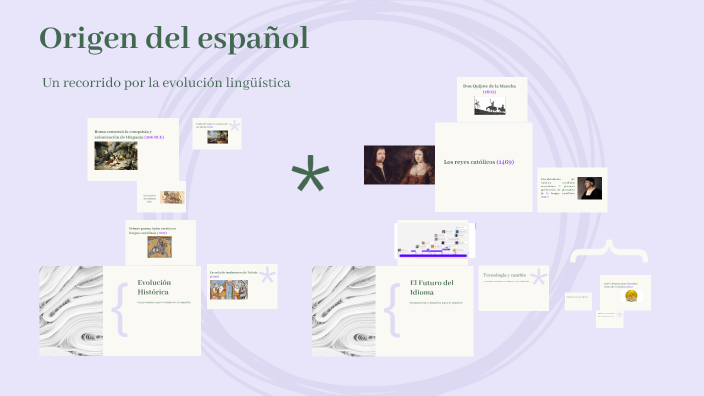Select the tiny blank slide left of medal

(578, 301)
